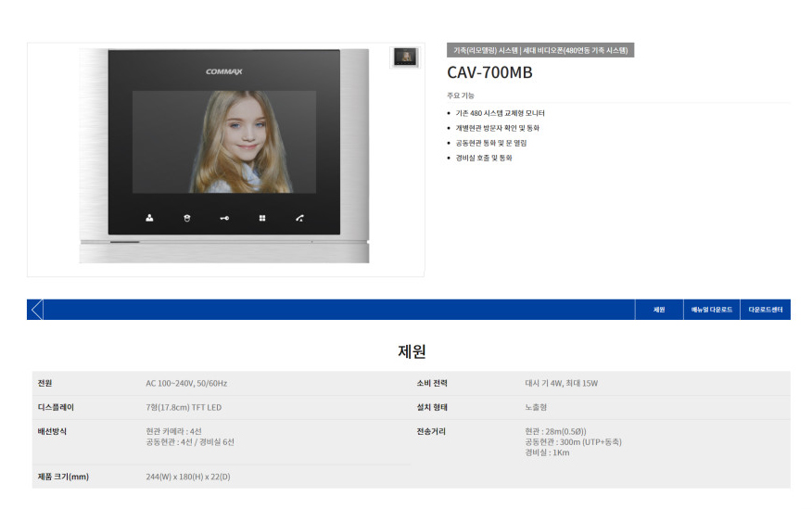Select the small product thumbnail image
812x509 pixels.
point(405,57)
